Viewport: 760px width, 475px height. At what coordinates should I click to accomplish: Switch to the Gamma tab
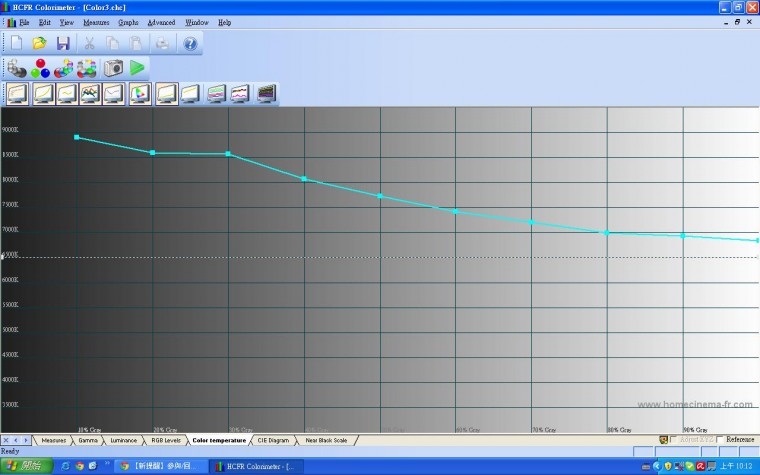[88, 440]
